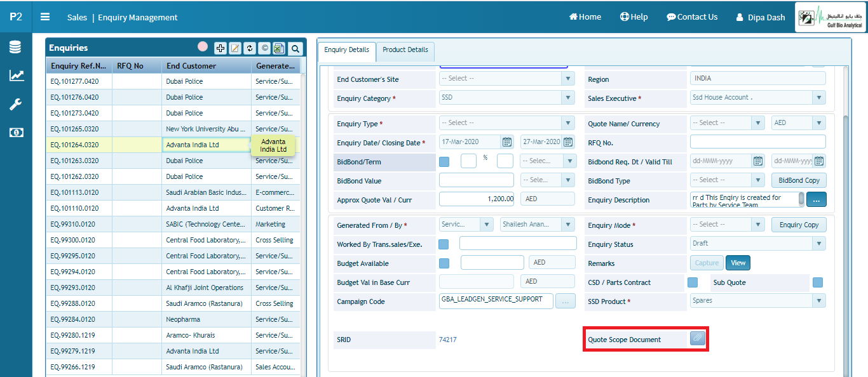Sort by Generate... column header

coord(275,66)
